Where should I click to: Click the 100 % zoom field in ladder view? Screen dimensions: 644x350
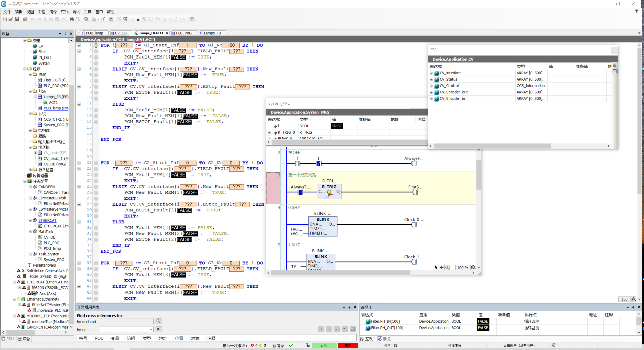click(463, 268)
